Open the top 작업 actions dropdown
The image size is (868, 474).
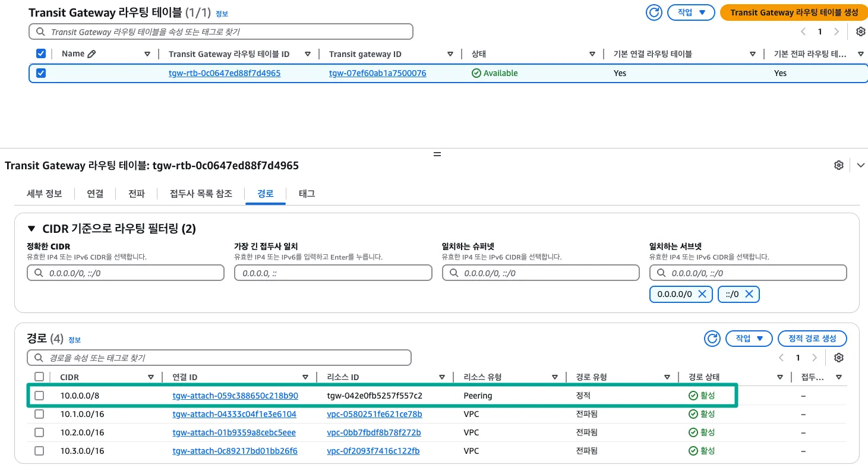690,12
